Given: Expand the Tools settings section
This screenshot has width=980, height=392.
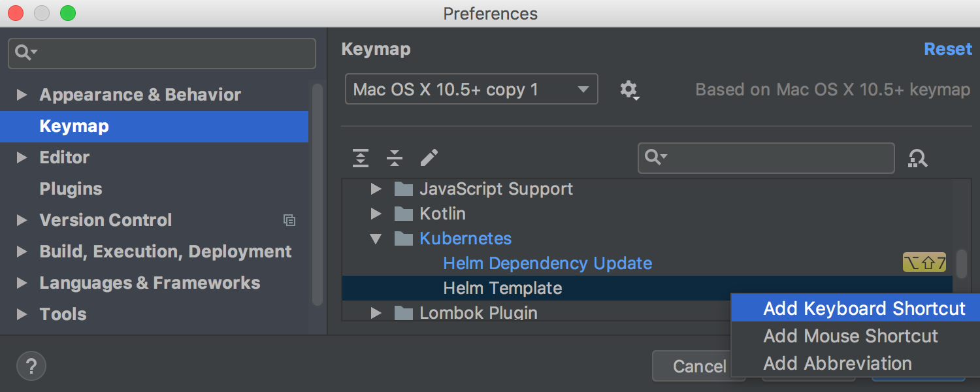Looking at the screenshot, I should point(22,314).
